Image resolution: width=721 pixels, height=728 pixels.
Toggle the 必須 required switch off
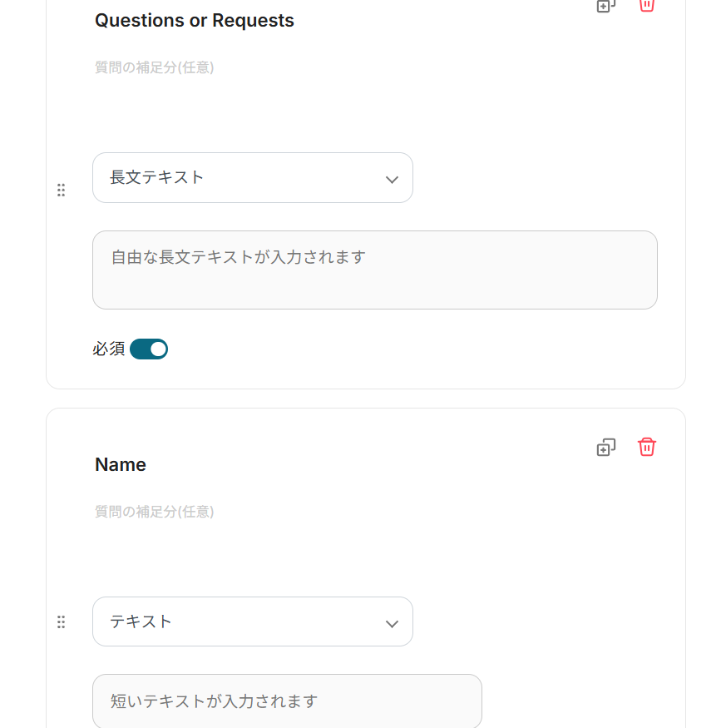point(149,349)
